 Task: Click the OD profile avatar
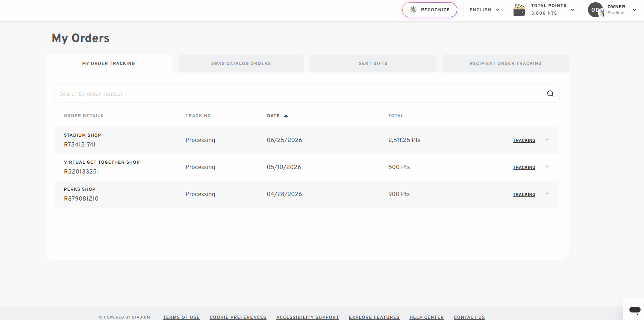tap(596, 10)
